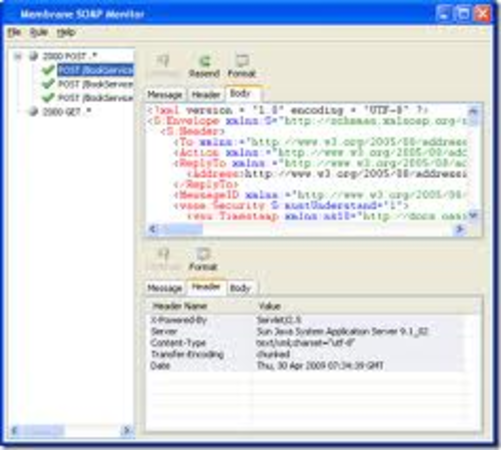Switch to response Message tab
The image size is (501, 450).
[x=165, y=288]
